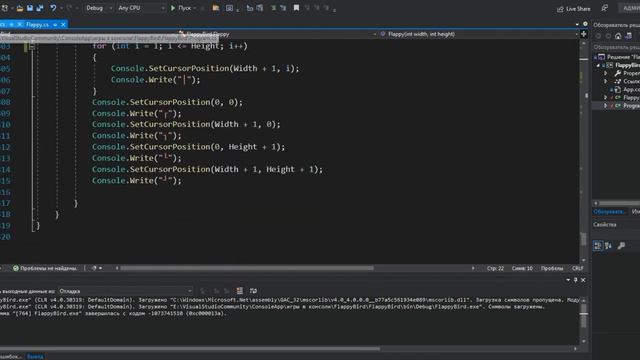Switch to the Вывод output tab
Screen dimensions: 640x360
click(35, 357)
